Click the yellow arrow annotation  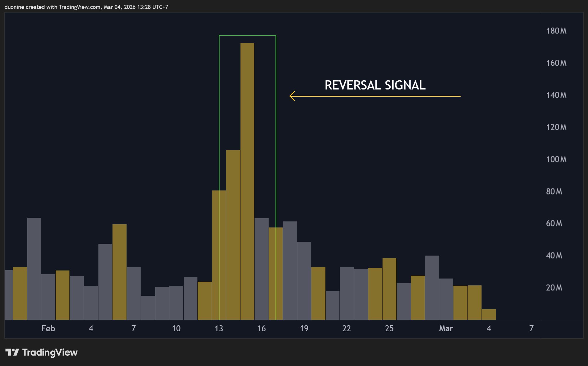373,96
